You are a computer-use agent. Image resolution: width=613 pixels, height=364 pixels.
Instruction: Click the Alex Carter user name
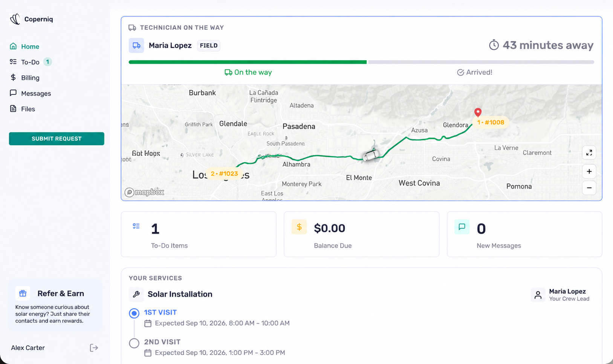tap(28, 348)
